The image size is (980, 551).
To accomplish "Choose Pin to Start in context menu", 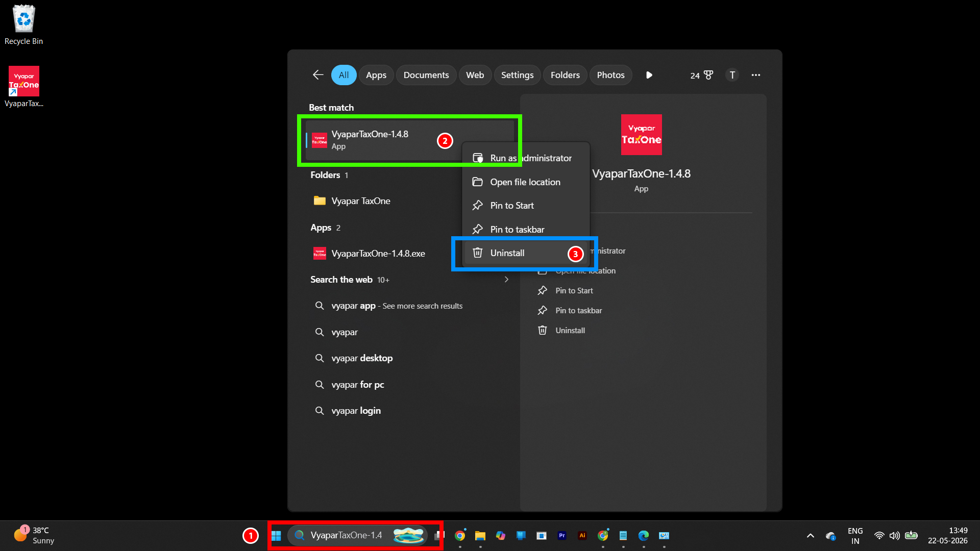I will pyautogui.click(x=526, y=206).
